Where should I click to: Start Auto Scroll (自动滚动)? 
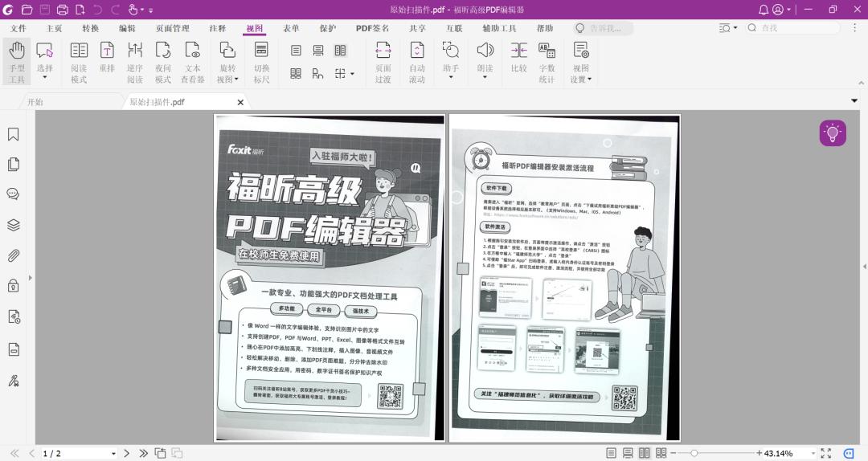point(417,61)
